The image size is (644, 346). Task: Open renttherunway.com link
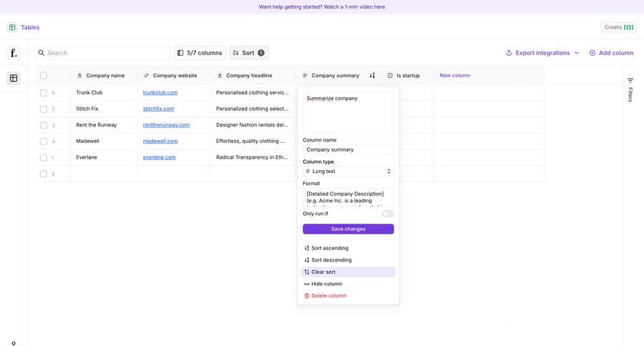[166, 125]
